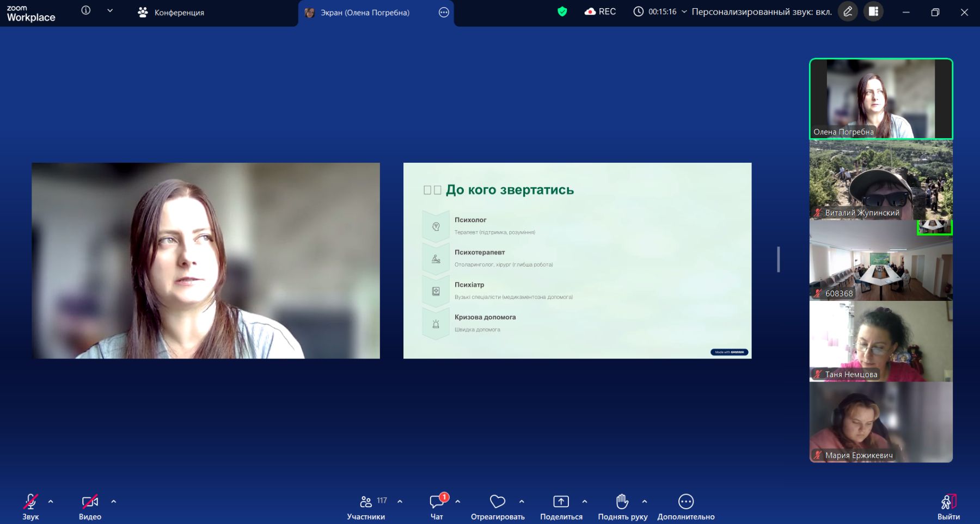Open the Participants list

point(366,506)
